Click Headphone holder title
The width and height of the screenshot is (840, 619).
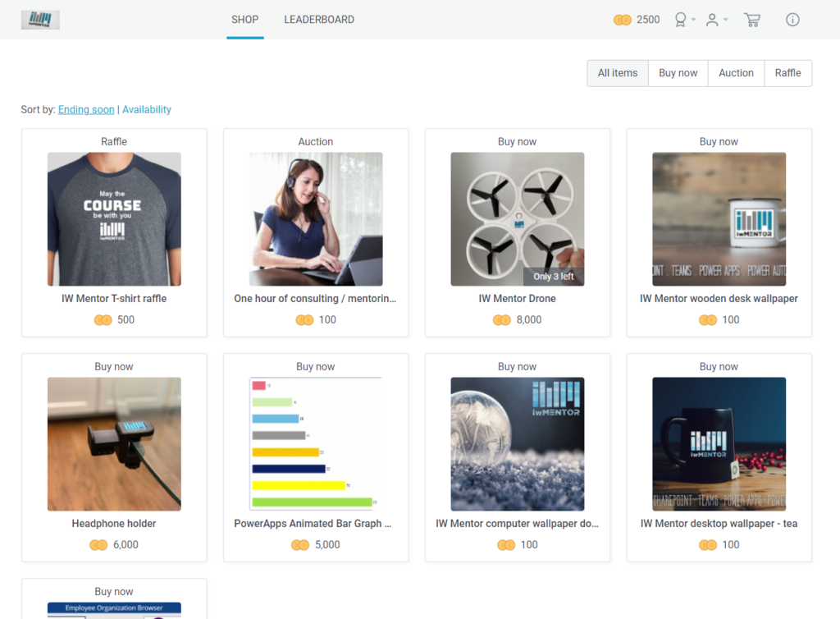[x=114, y=524]
